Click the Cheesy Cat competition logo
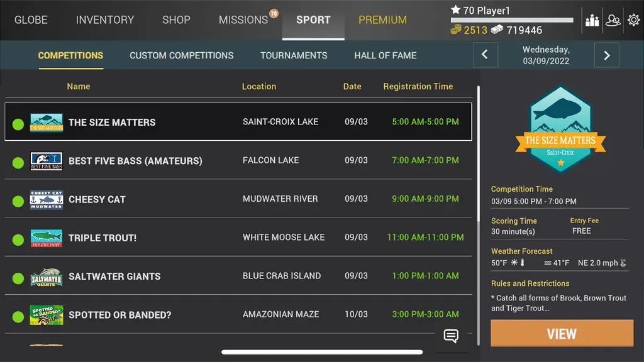 [x=47, y=199]
